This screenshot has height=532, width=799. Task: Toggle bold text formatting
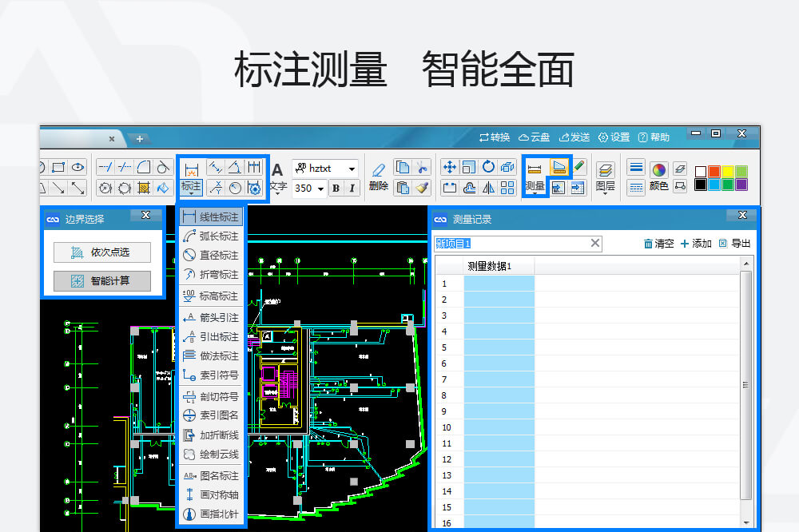tap(336, 188)
